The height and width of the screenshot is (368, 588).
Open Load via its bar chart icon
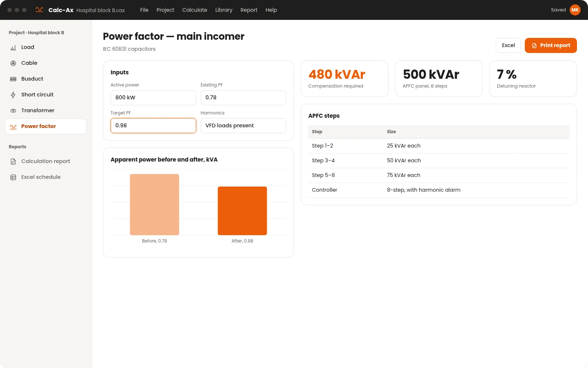(x=13, y=47)
